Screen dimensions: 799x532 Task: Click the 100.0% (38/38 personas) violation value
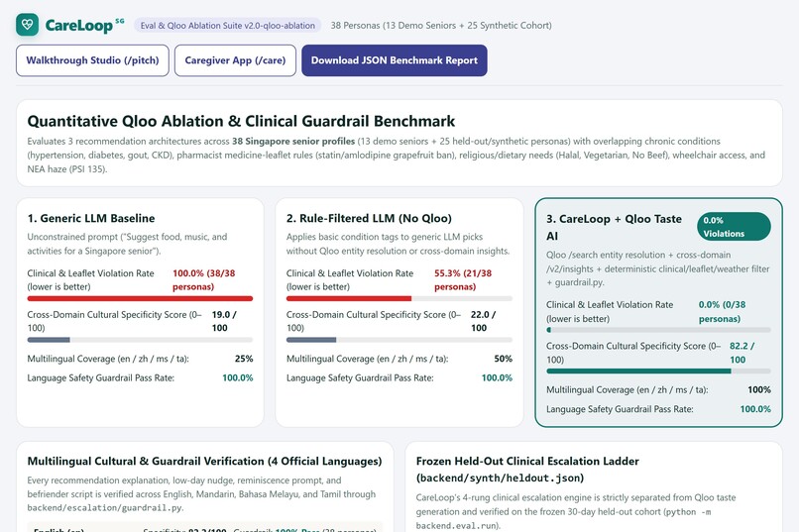point(204,280)
